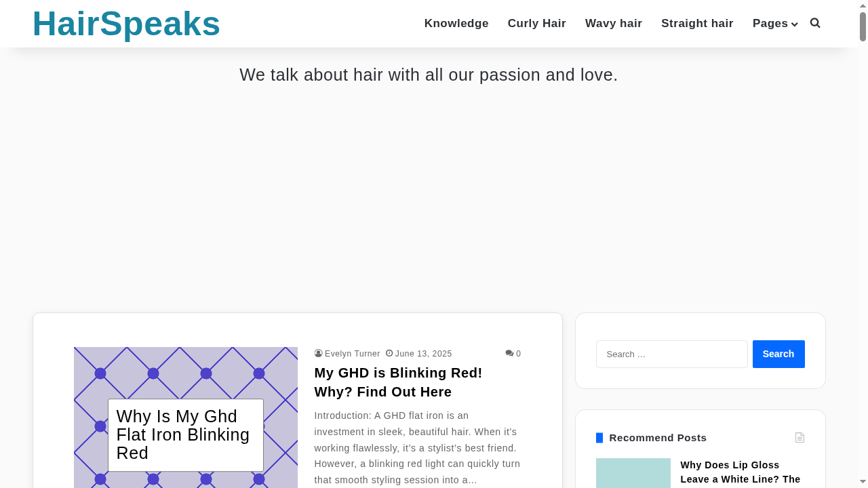This screenshot has height=488, width=868.
Task: Click the sidebar search input field
Action: point(671,353)
